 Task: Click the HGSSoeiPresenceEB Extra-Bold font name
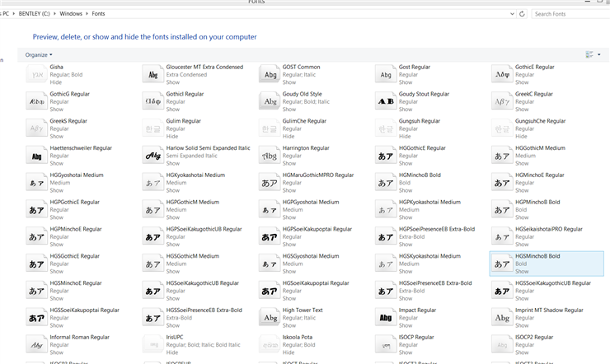(204, 310)
